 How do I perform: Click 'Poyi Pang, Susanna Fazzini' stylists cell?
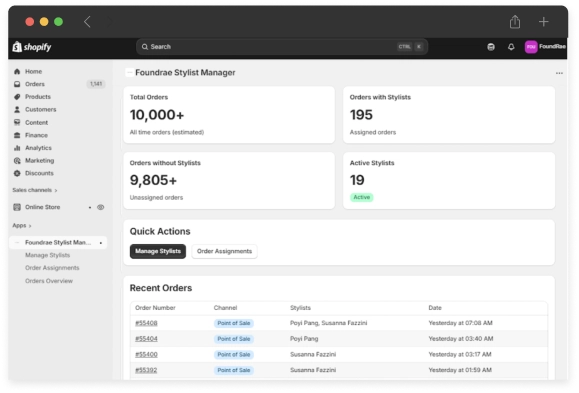tap(329, 323)
